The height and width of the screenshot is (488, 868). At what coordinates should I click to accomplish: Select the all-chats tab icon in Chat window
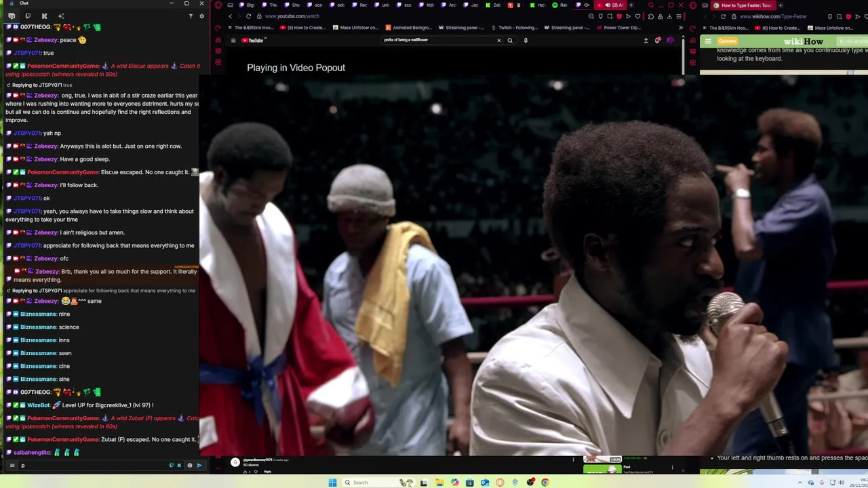[x=12, y=16]
